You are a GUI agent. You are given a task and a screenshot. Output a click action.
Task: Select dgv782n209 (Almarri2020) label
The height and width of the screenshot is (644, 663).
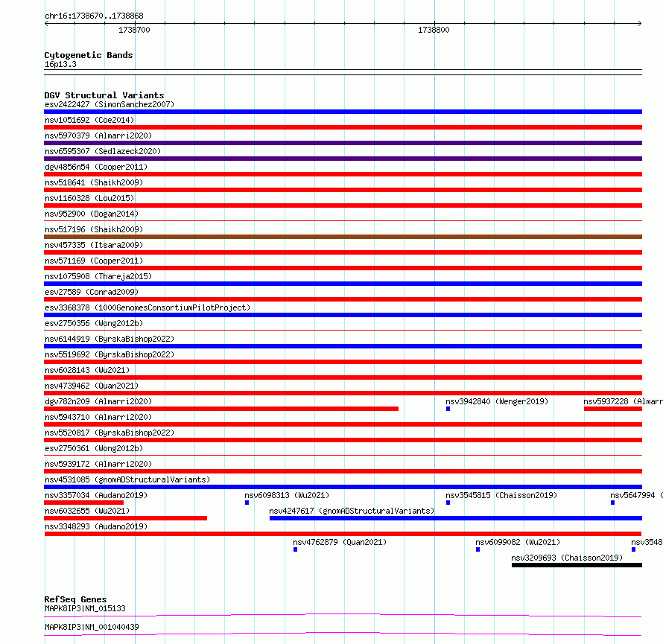tap(98, 401)
